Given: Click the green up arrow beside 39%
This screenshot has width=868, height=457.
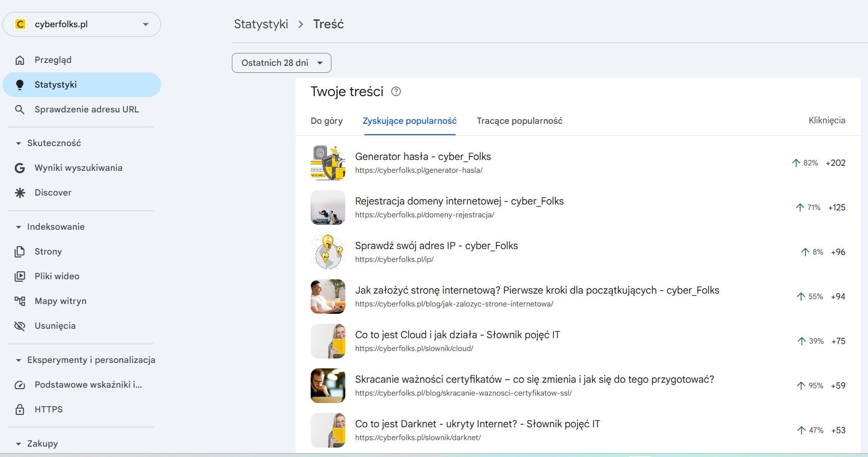Looking at the screenshot, I should pos(802,341).
